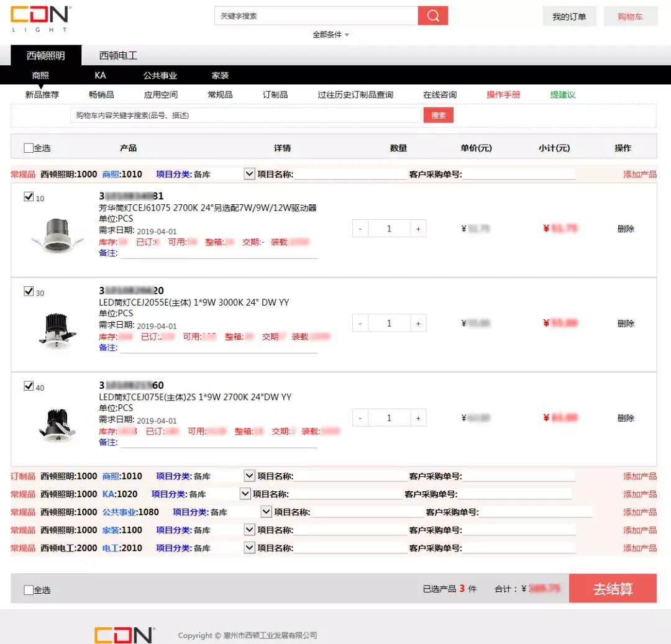Increase quantity for LED筒灯CEJ2055E item
The width and height of the screenshot is (671, 644).
coord(418,324)
